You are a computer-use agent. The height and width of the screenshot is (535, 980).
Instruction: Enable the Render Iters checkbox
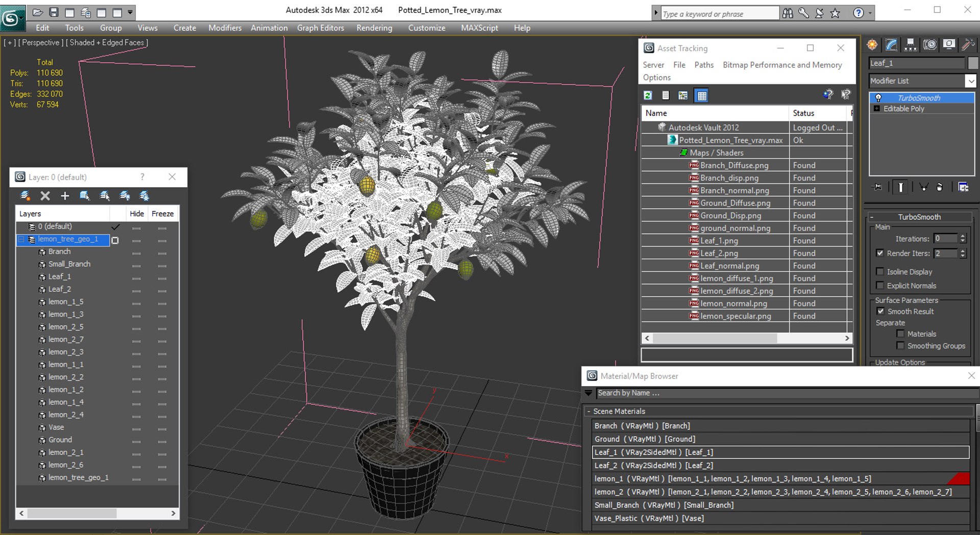tap(880, 253)
